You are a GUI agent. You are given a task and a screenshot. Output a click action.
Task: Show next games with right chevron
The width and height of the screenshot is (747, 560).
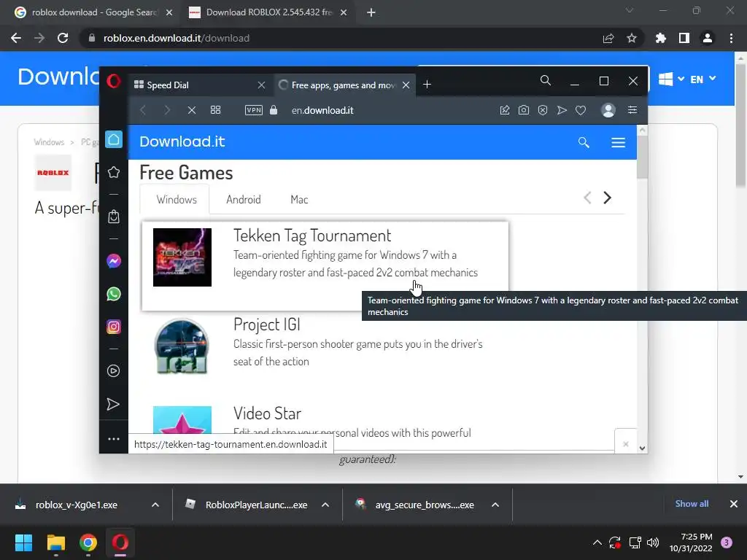tap(607, 198)
